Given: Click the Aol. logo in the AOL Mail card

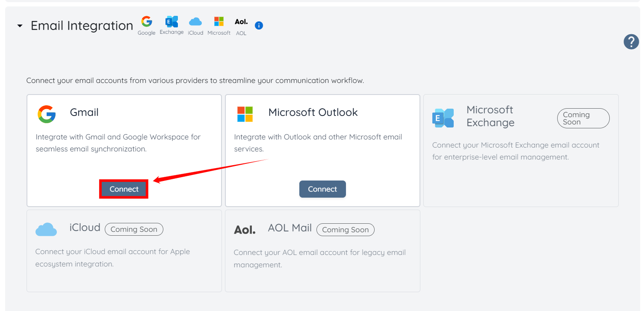Looking at the screenshot, I should pos(245,230).
